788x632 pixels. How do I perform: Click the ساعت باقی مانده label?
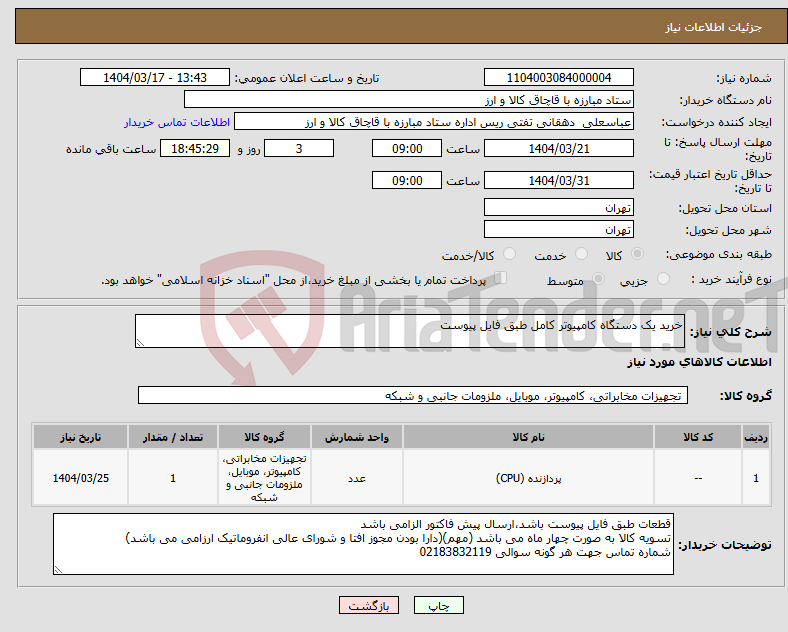pos(111,149)
